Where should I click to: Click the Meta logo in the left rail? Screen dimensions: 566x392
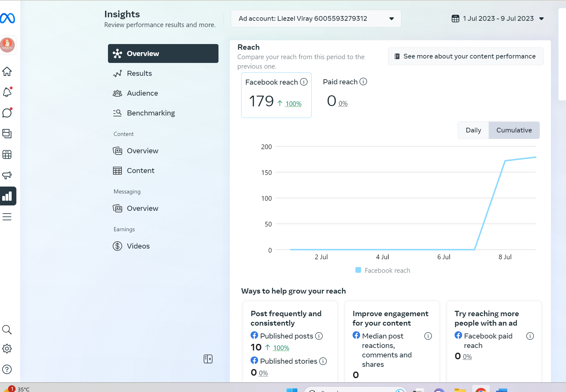click(x=8, y=18)
